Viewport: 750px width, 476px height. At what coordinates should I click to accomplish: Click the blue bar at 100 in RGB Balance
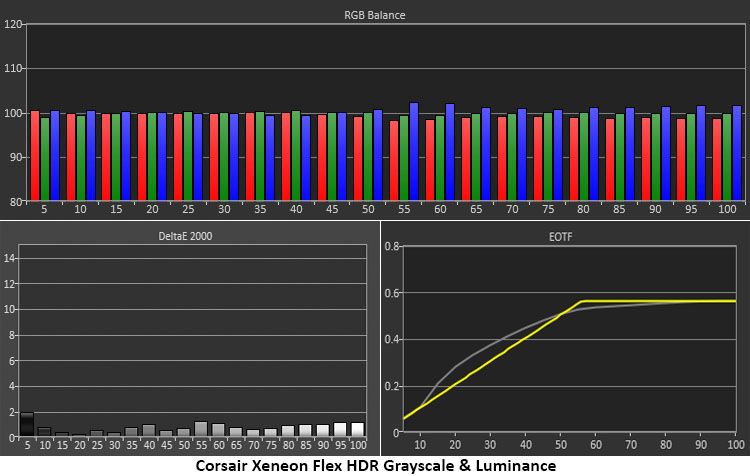(737, 153)
